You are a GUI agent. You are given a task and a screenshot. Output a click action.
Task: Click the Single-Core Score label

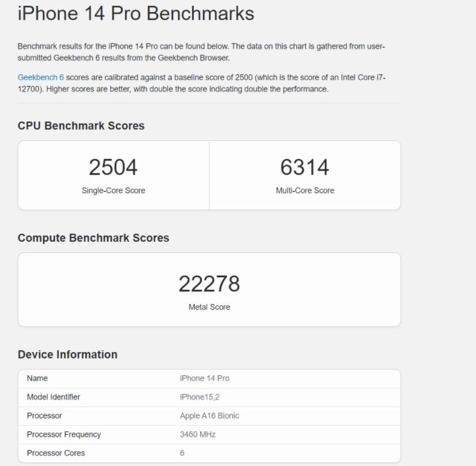point(113,190)
